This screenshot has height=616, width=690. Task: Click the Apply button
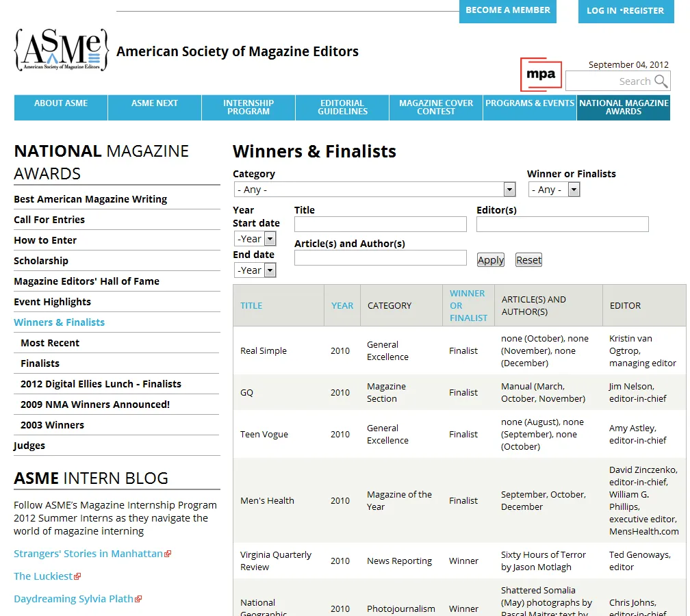point(491,260)
